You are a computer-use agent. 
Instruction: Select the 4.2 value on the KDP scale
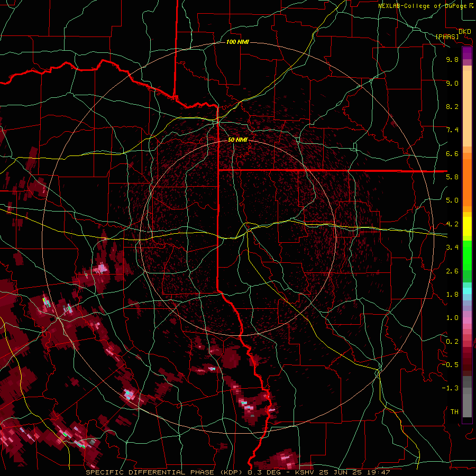pos(452,224)
